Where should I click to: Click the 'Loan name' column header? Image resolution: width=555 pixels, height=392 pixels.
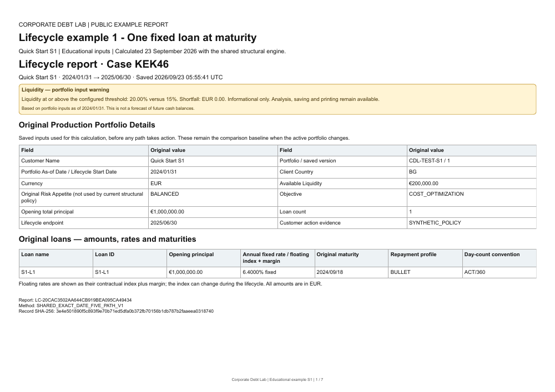(x=56, y=258)
